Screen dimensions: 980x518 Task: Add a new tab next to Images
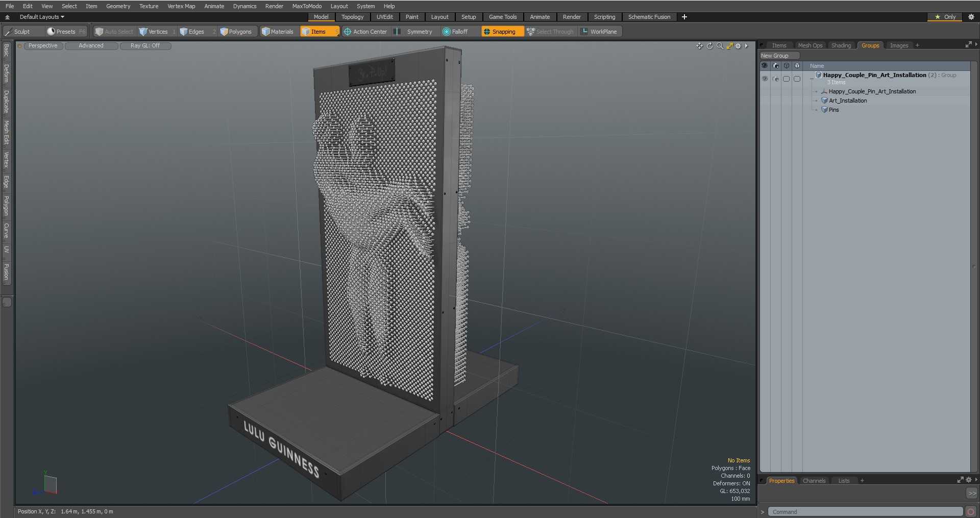pyautogui.click(x=917, y=45)
